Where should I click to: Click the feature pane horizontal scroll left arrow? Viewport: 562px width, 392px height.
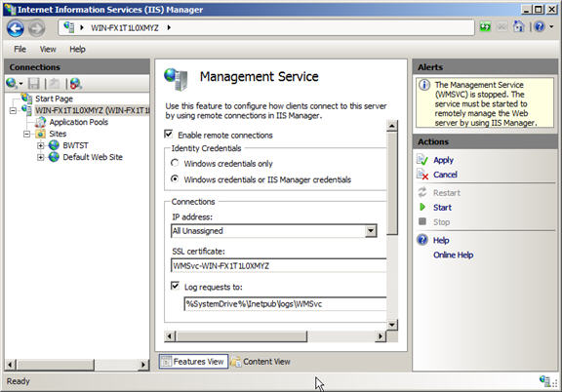point(170,336)
